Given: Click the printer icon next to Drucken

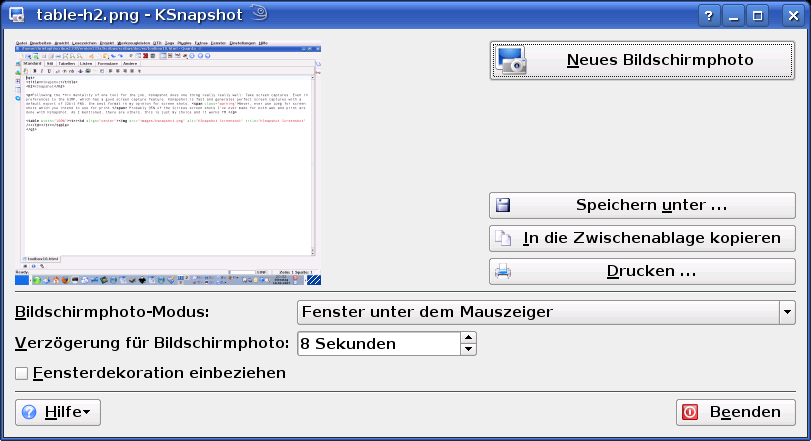Looking at the screenshot, I should (504, 271).
